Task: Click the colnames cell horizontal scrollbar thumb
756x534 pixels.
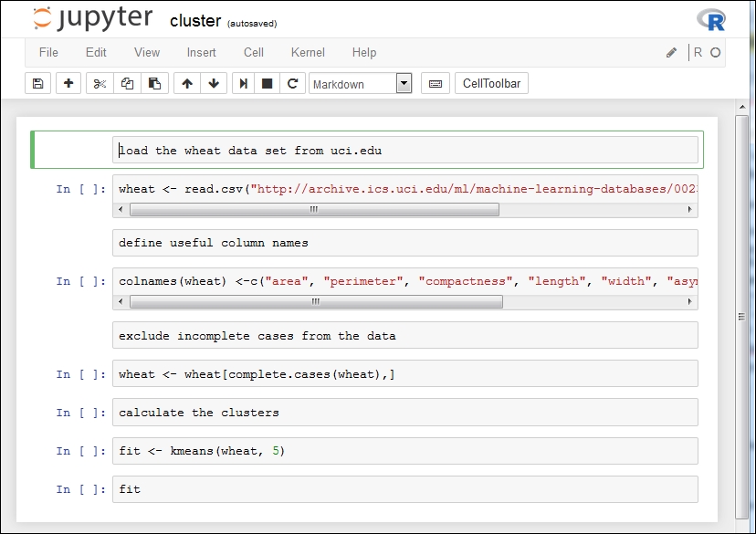Action: [x=316, y=302]
